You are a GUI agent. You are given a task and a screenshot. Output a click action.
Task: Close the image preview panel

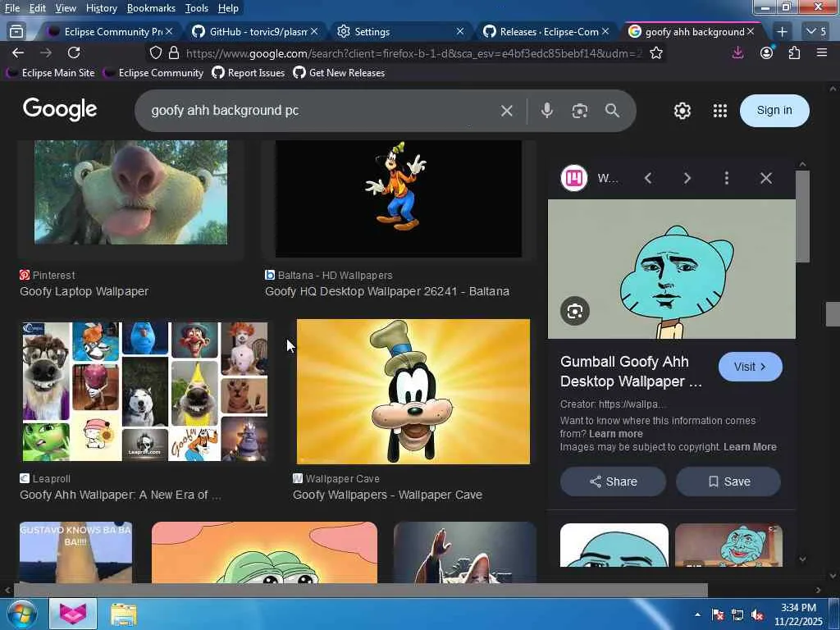pyautogui.click(x=766, y=178)
